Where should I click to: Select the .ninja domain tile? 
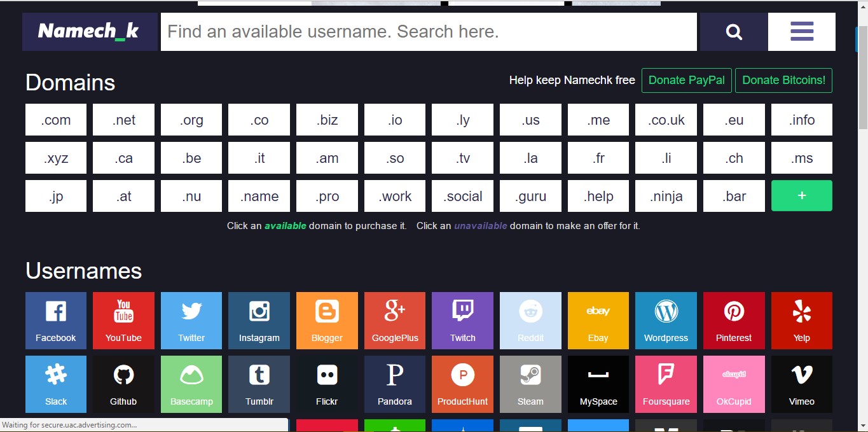tap(666, 196)
